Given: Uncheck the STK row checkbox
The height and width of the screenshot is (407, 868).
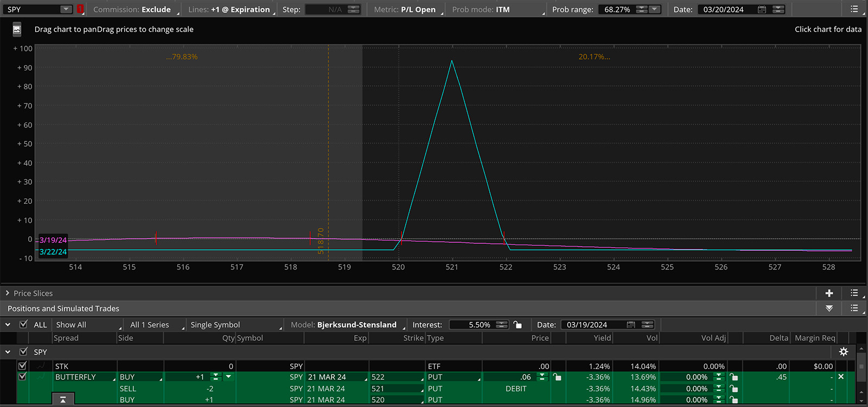Looking at the screenshot, I should click(22, 366).
